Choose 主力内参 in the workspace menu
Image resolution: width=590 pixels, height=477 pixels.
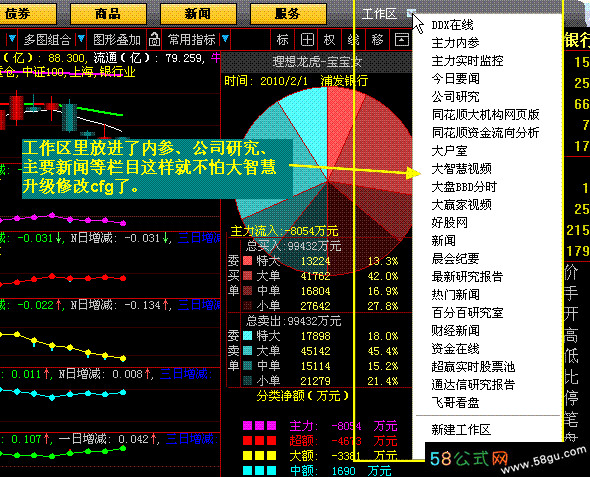(x=455, y=43)
